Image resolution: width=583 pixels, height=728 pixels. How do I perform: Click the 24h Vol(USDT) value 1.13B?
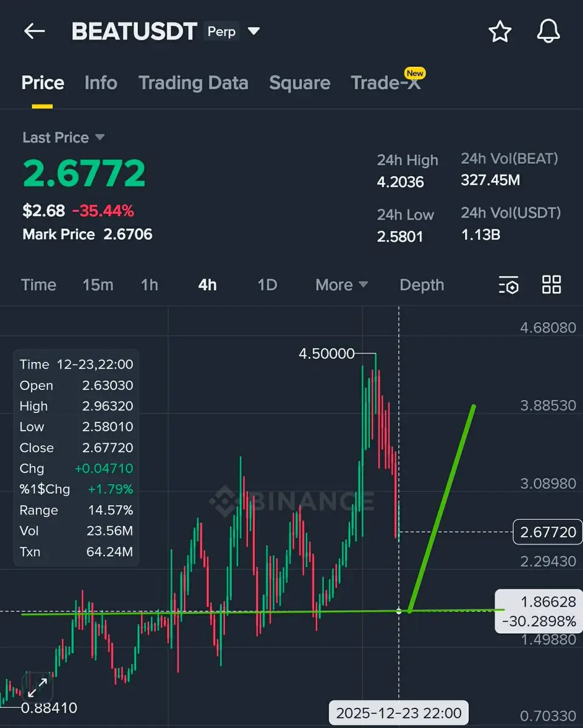point(480,234)
